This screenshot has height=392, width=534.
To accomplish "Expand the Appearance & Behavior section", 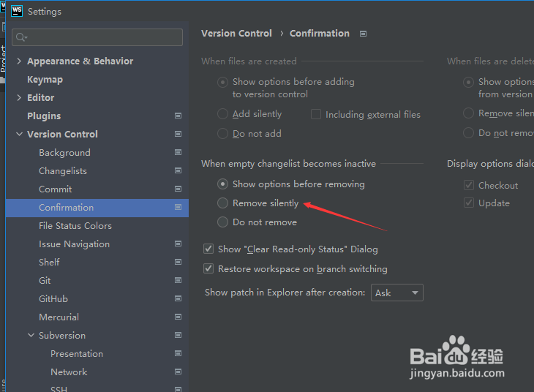I will [19, 61].
